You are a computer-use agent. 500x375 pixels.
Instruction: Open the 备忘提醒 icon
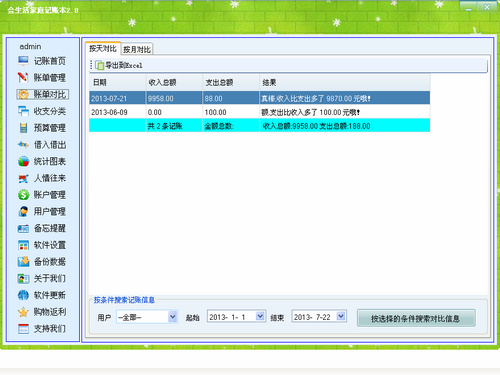point(23,228)
